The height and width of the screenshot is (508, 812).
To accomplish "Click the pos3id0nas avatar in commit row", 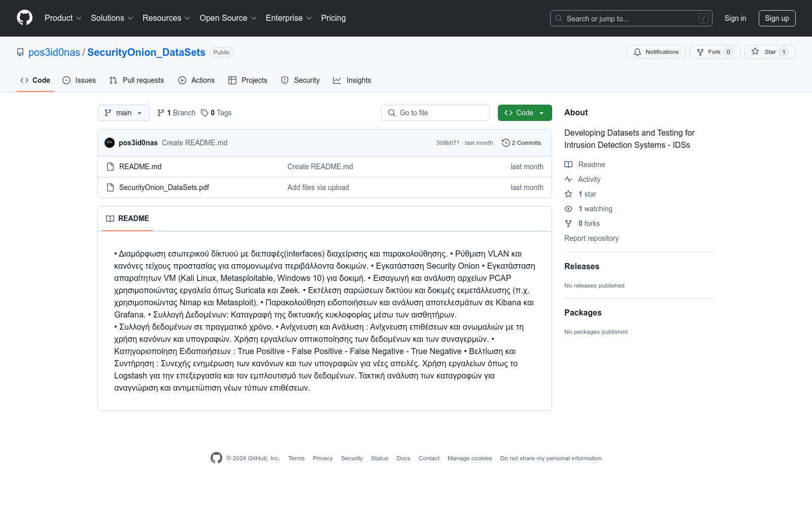I will (110, 143).
